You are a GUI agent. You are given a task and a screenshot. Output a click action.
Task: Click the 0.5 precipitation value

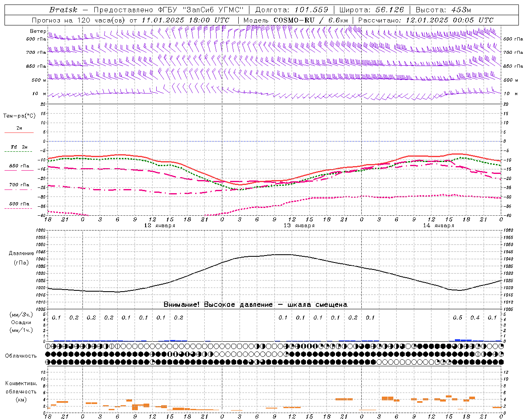457,318
